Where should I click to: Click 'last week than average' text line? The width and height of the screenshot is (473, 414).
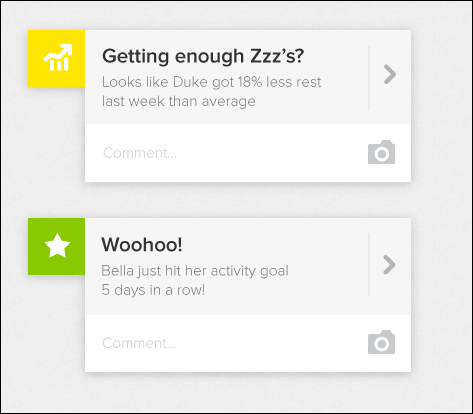tap(179, 101)
